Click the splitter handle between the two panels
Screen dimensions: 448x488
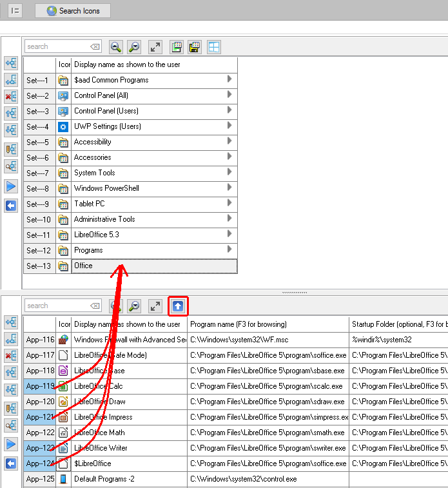pos(295,292)
